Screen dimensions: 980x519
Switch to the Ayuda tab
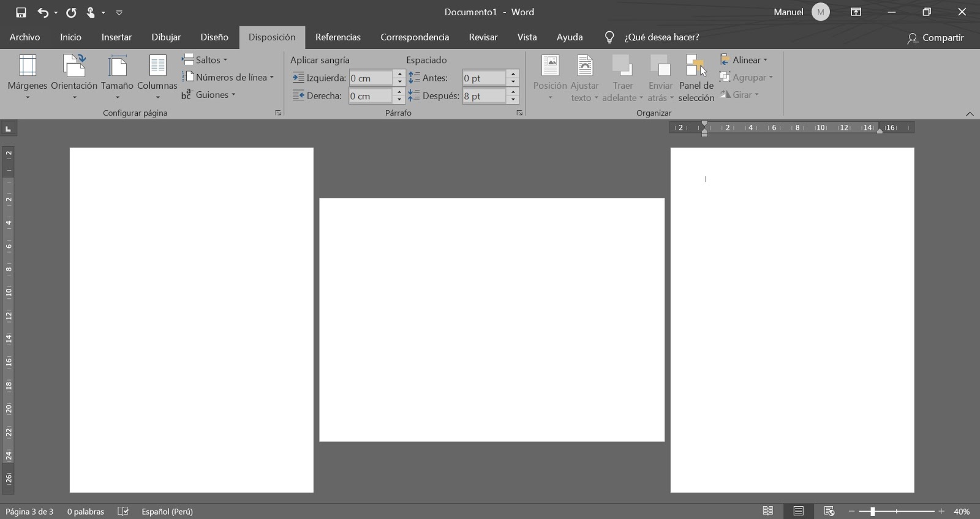click(570, 37)
